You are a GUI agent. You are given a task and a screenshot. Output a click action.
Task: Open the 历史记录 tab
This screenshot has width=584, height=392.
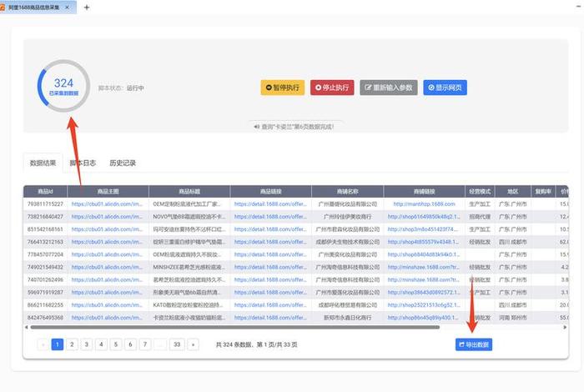click(x=123, y=163)
